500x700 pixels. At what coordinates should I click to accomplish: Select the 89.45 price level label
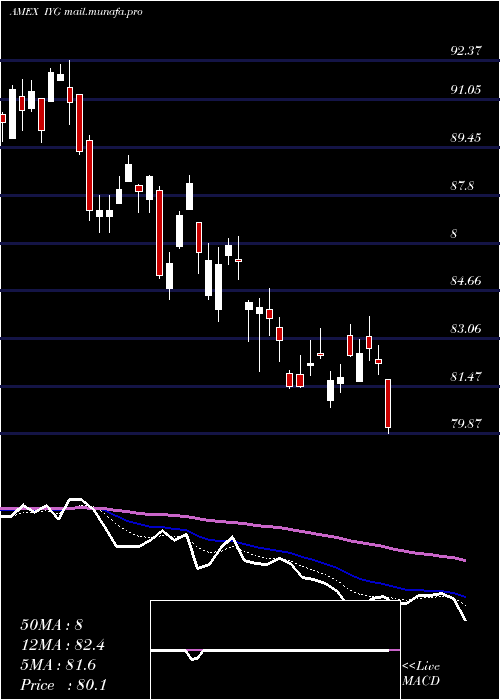(466, 138)
